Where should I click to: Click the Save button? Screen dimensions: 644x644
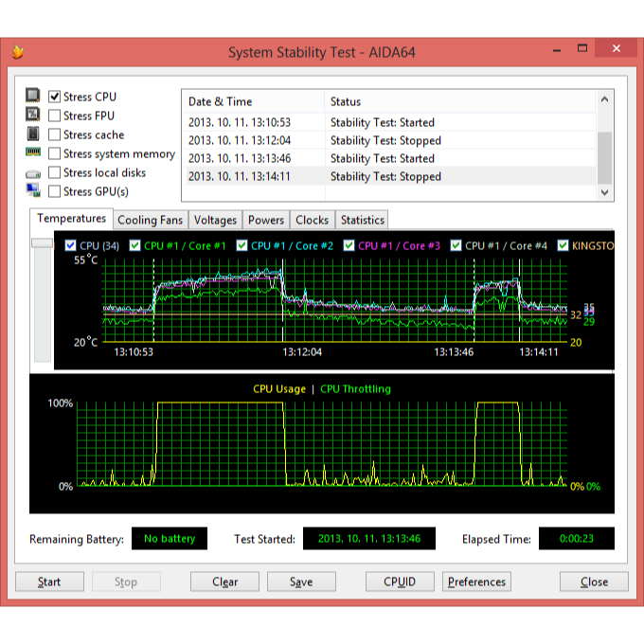(x=301, y=581)
